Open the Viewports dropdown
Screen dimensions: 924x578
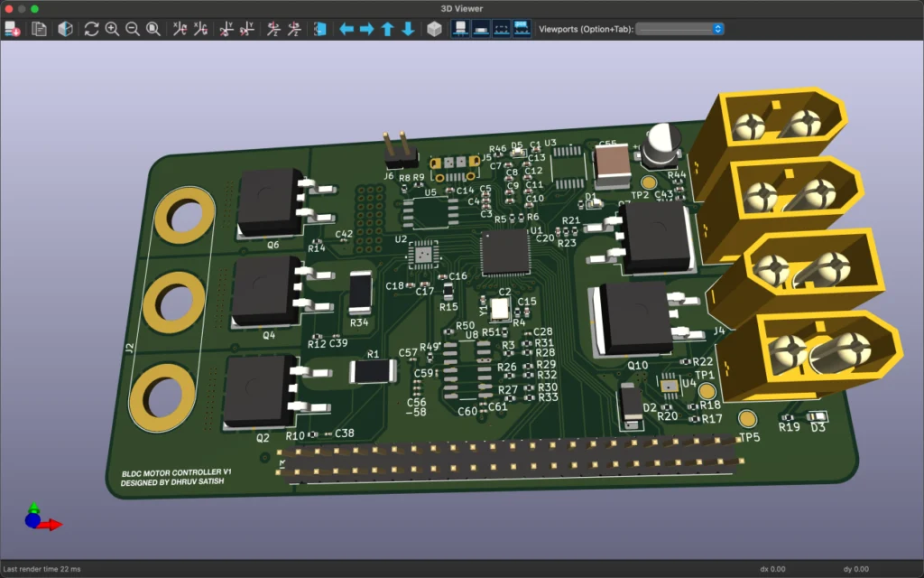(680, 29)
